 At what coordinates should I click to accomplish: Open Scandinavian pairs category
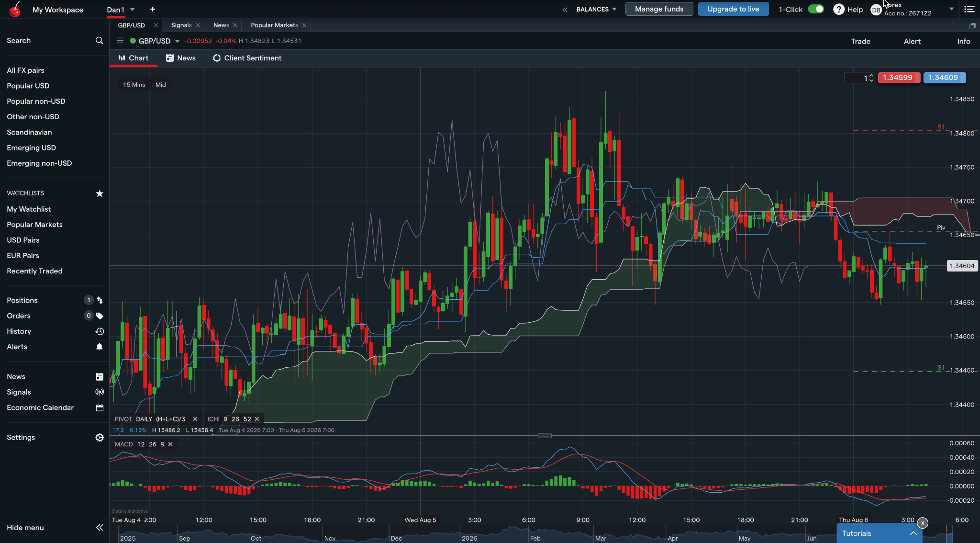pos(29,132)
